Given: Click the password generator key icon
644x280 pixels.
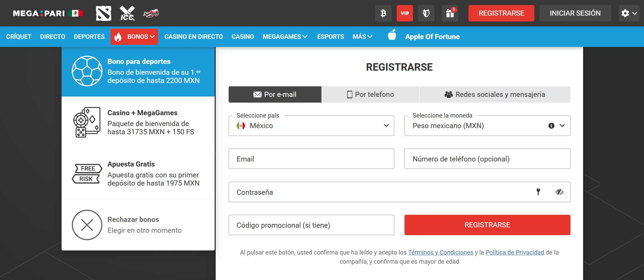Looking at the screenshot, I should [538, 192].
